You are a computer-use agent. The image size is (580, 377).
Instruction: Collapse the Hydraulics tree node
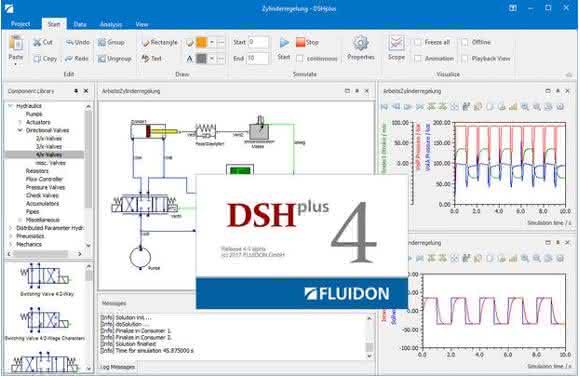click(10, 106)
